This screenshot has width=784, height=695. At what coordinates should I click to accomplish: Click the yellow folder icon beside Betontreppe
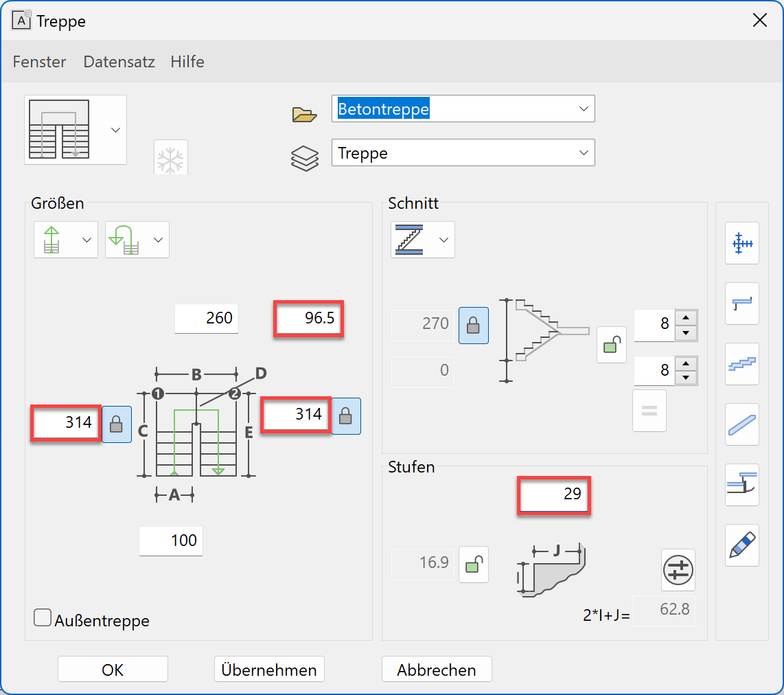coord(304,114)
